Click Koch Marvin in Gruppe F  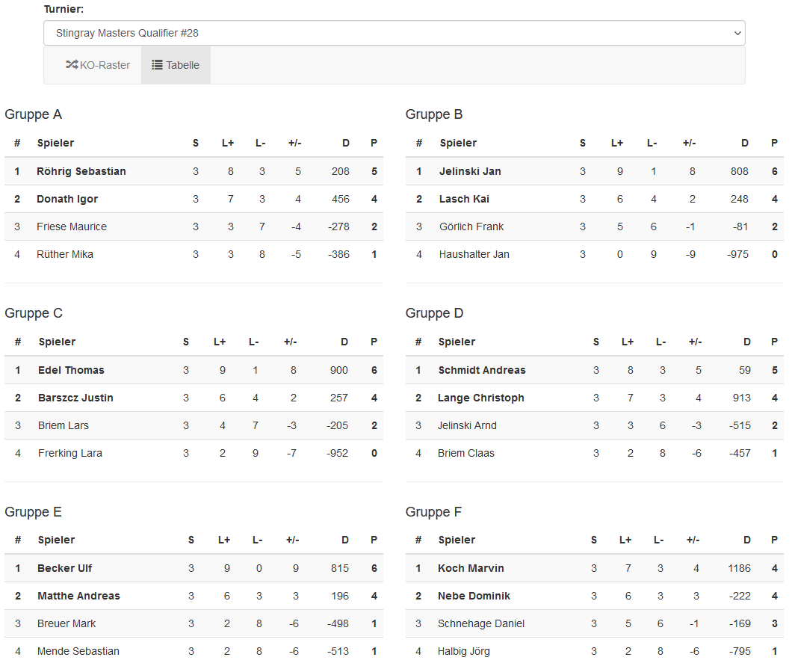471,568
